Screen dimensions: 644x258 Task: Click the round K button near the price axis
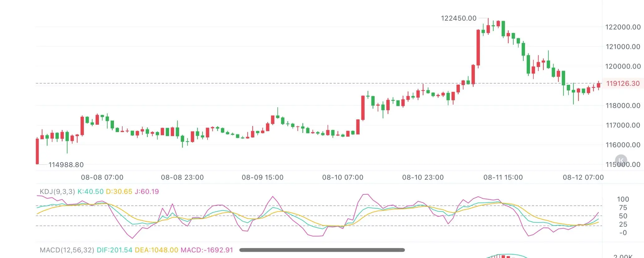[x=621, y=160]
